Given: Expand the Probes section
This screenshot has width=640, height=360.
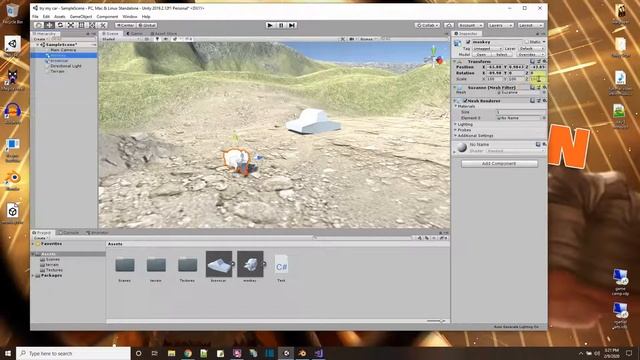Looking at the screenshot, I should point(456,130).
